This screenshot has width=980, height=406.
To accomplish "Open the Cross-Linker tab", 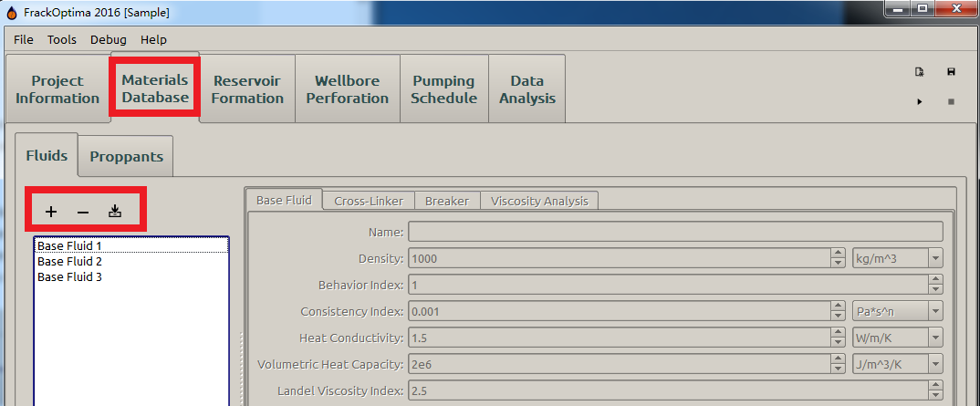I will (369, 201).
